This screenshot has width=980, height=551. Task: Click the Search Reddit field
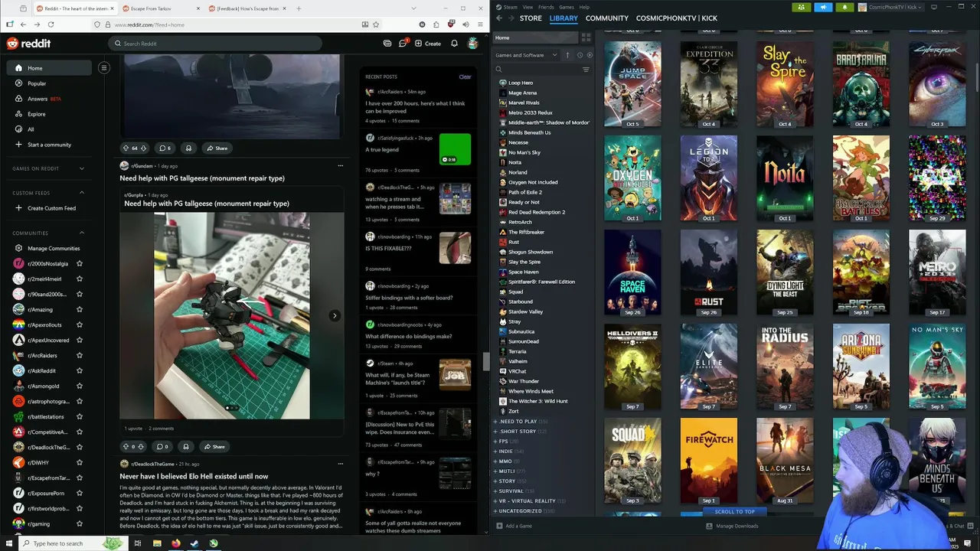coord(215,44)
